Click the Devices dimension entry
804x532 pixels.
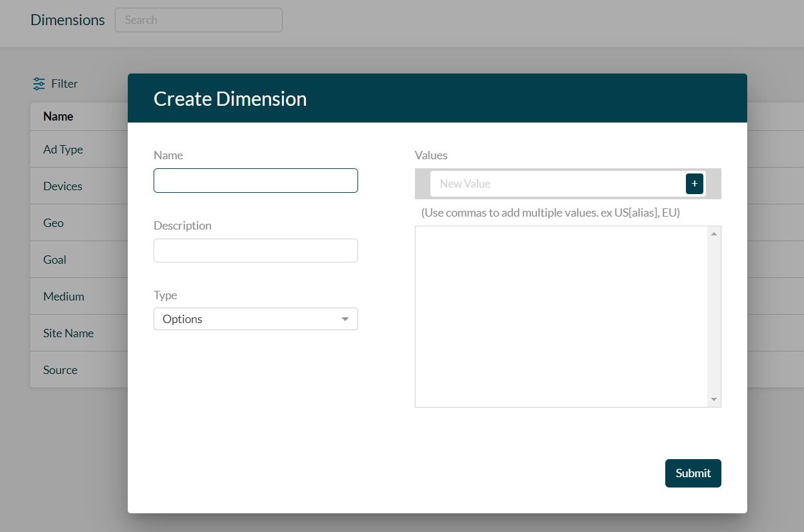pyautogui.click(x=63, y=186)
